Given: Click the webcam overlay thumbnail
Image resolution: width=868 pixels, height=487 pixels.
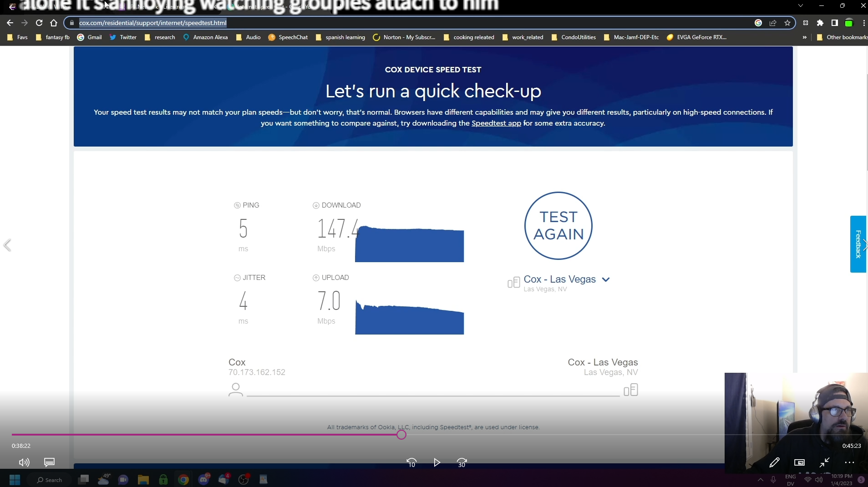Looking at the screenshot, I should [x=796, y=423].
